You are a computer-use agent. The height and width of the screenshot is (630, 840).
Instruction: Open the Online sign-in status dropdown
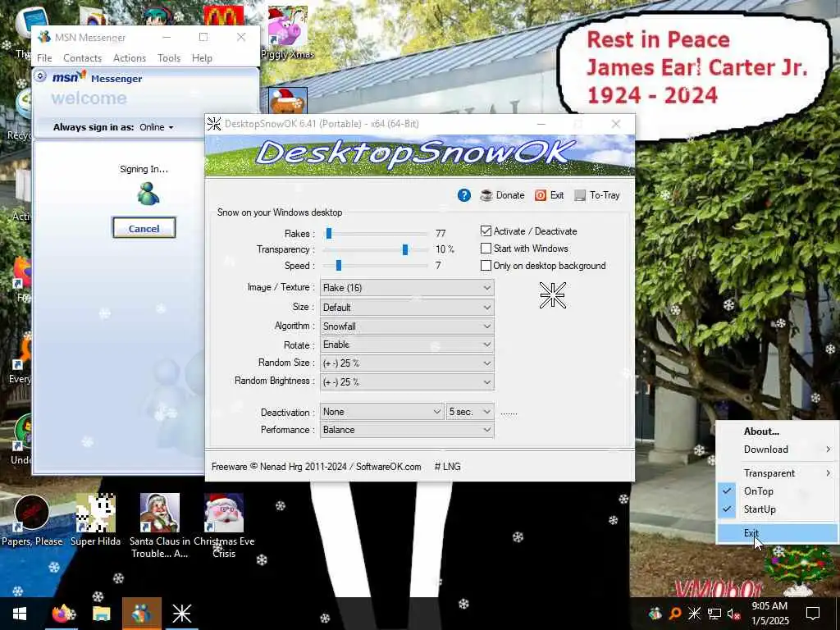pyautogui.click(x=157, y=127)
